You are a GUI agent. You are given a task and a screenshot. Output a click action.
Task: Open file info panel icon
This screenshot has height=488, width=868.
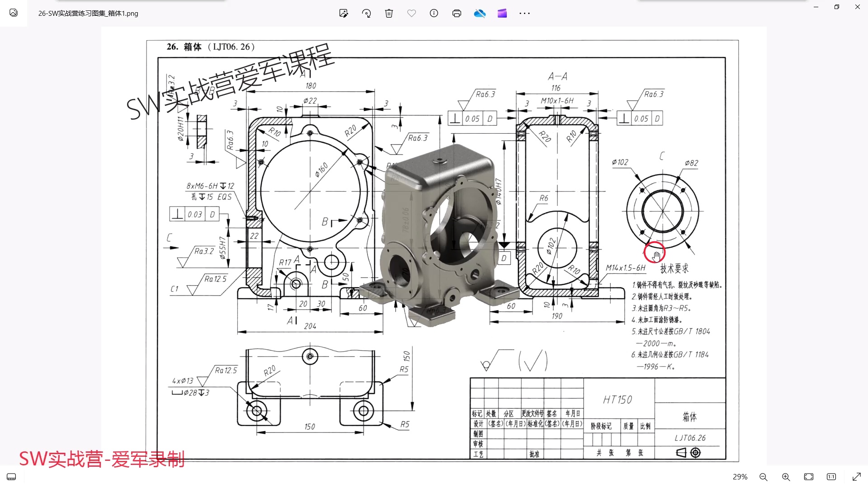pyautogui.click(x=434, y=14)
